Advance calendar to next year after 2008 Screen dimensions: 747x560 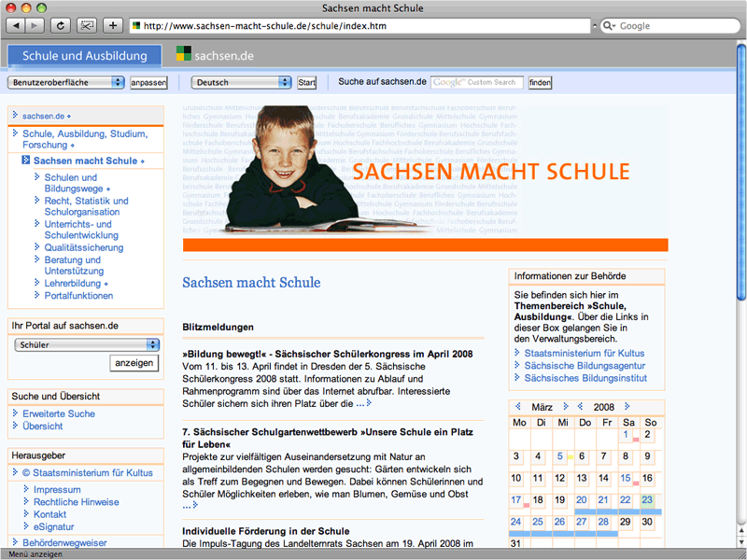coord(627,407)
